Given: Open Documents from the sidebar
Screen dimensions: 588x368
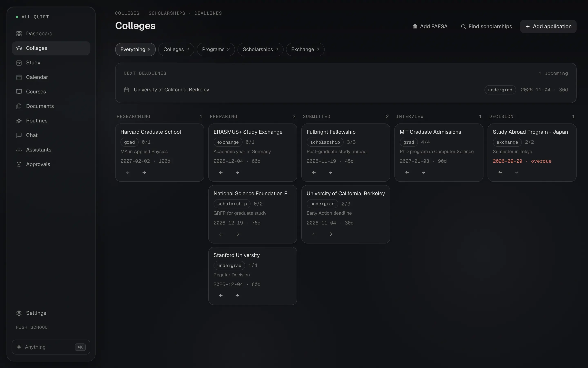Looking at the screenshot, I should coord(51,106).
